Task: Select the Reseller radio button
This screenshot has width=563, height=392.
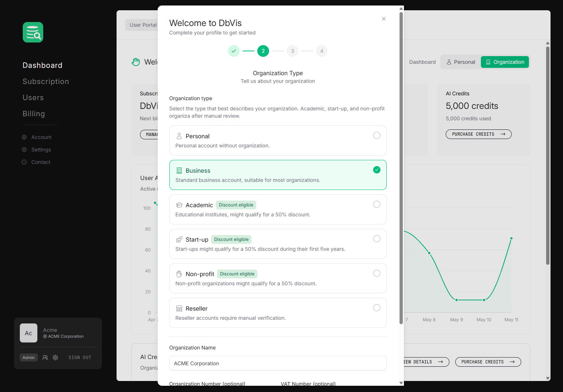Action: pos(377,308)
